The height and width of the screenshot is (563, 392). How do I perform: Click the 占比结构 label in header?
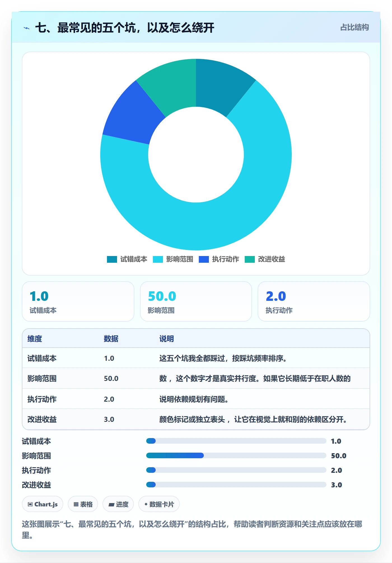354,27
